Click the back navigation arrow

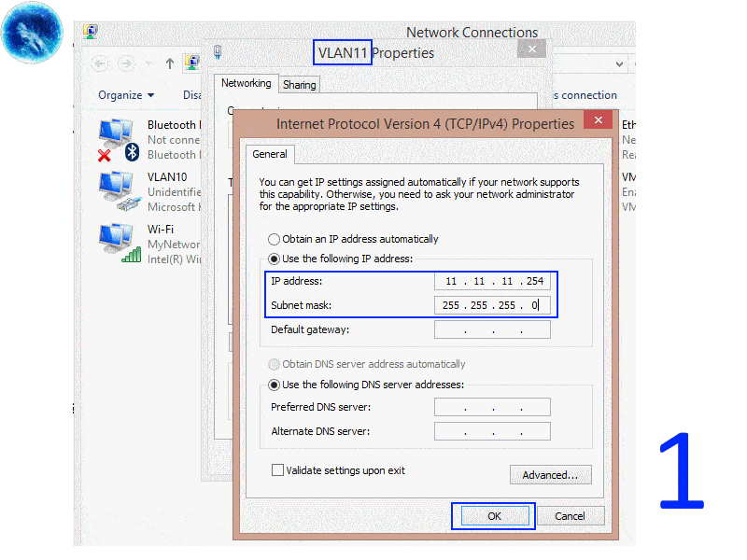tap(99, 63)
